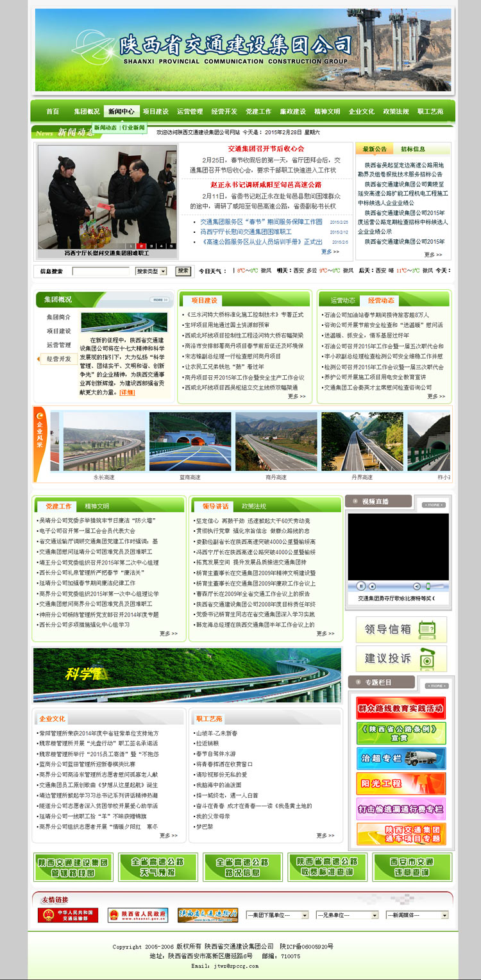Expand the 兄弟单位 dropdown
This screenshot has width=481, height=980.
tap(348, 915)
